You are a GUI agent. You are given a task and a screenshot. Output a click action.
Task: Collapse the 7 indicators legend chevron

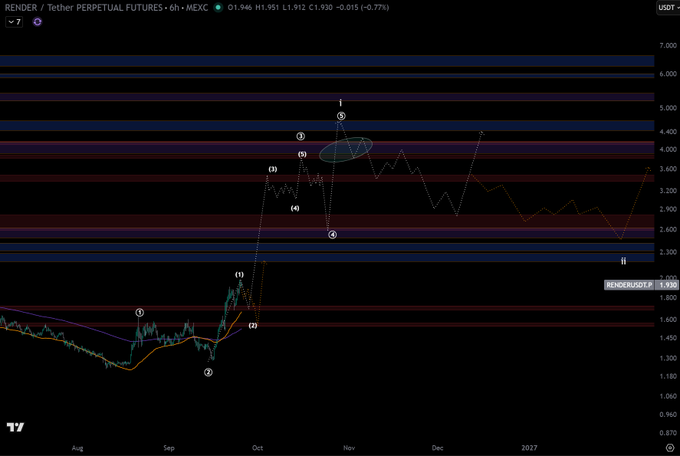(x=11, y=22)
